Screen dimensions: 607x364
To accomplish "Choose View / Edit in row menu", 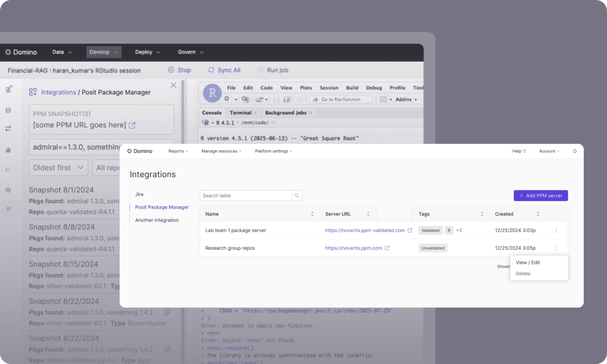I will click(x=528, y=263).
